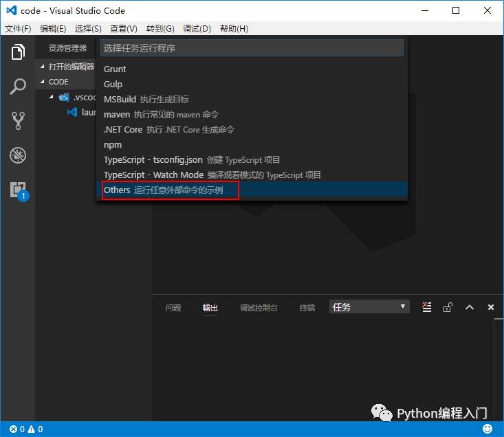The width and height of the screenshot is (504, 437).
Task: Switch to the 输出 panel tab
Action: click(210, 308)
